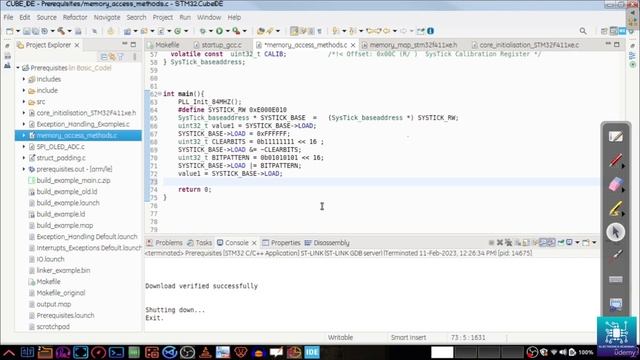Select output.map in the project tree
The image size is (640, 360).
tap(53, 304)
